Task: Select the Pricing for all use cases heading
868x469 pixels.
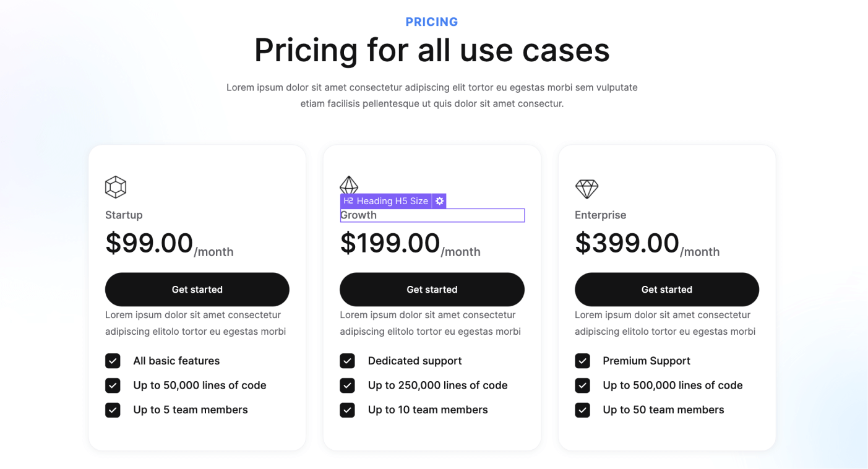Action: click(432, 50)
